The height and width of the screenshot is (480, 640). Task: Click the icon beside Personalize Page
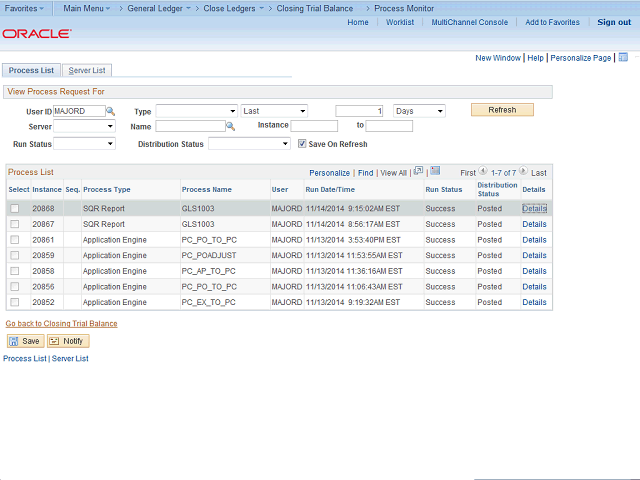[620, 58]
